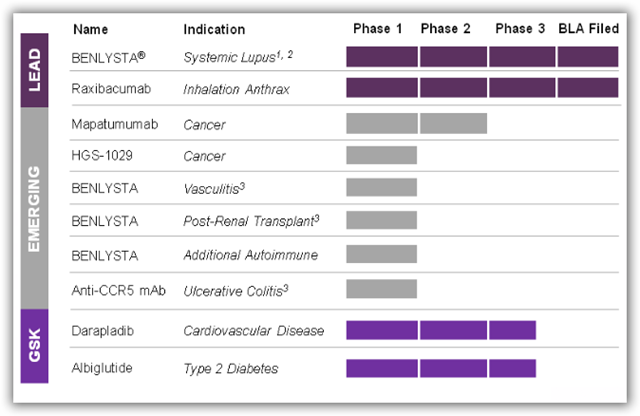This screenshot has height=416, width=640.
Task: Click the Phase 1 column header
Action: [378, 29]
